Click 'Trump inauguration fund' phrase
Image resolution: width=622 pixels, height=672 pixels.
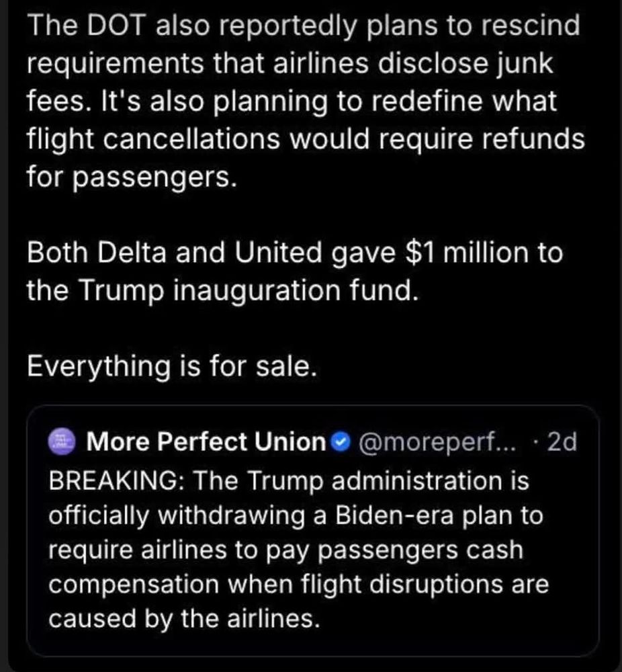[246, 291]
